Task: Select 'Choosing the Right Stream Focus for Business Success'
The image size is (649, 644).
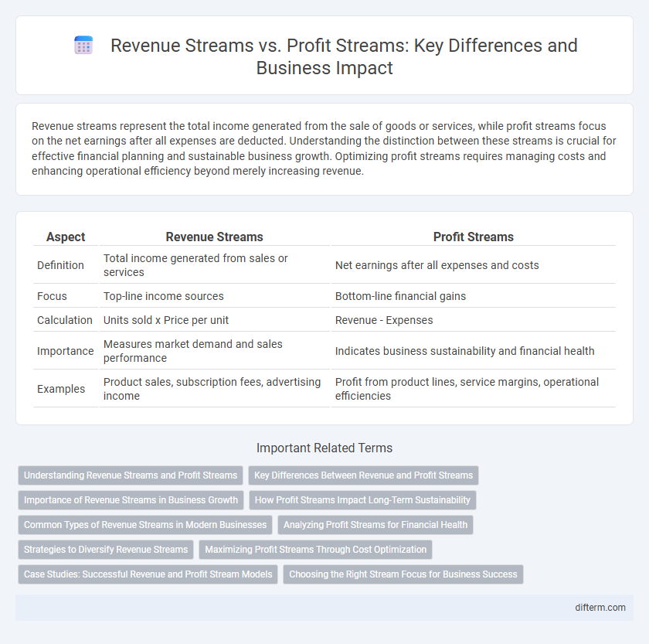Action: 403,574
